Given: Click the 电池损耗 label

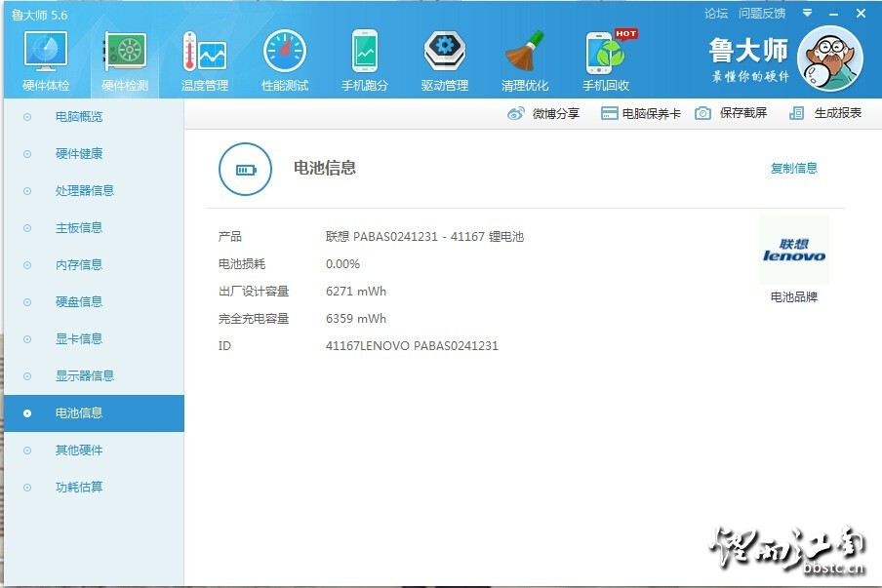Looking at the screenshot, I should 242,264.
